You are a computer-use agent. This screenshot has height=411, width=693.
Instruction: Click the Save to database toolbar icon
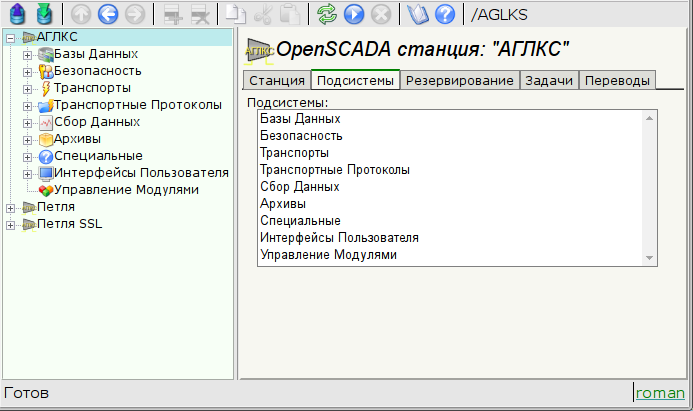coord(44,14)
